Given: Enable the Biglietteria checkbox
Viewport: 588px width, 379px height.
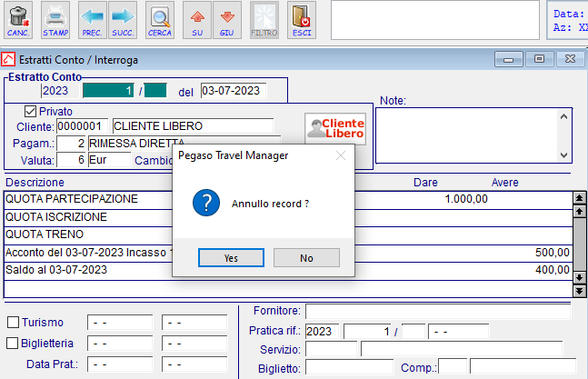Looking at the screenshot, I should point(13,343).
